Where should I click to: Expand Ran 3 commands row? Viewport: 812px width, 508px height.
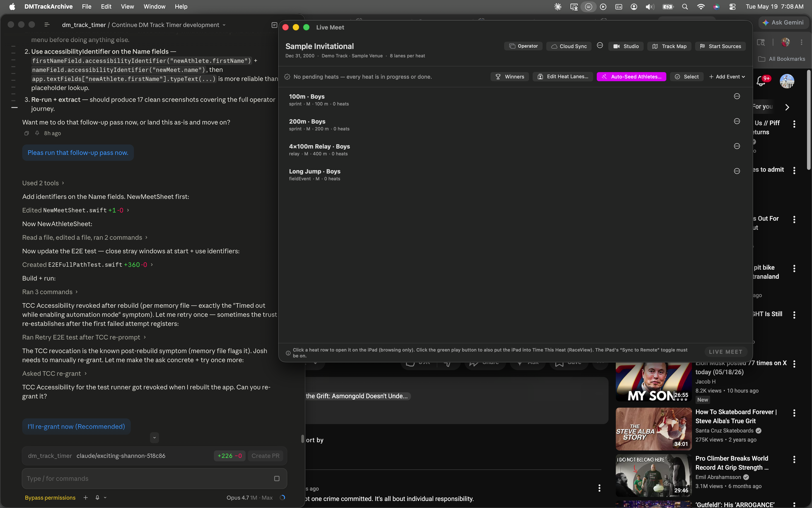(x=50, y=292)
